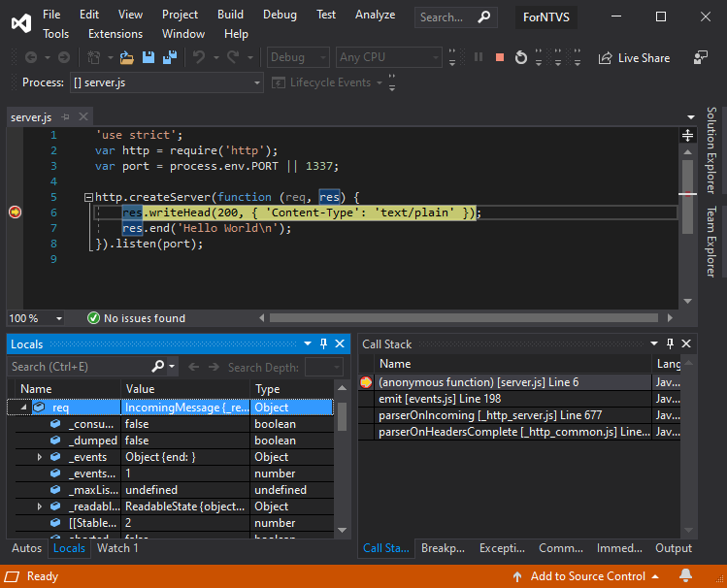The height and width of the screenshot is (588, 727).
Task: Collapse the function outlining on line 5
Action: [88, 197]
